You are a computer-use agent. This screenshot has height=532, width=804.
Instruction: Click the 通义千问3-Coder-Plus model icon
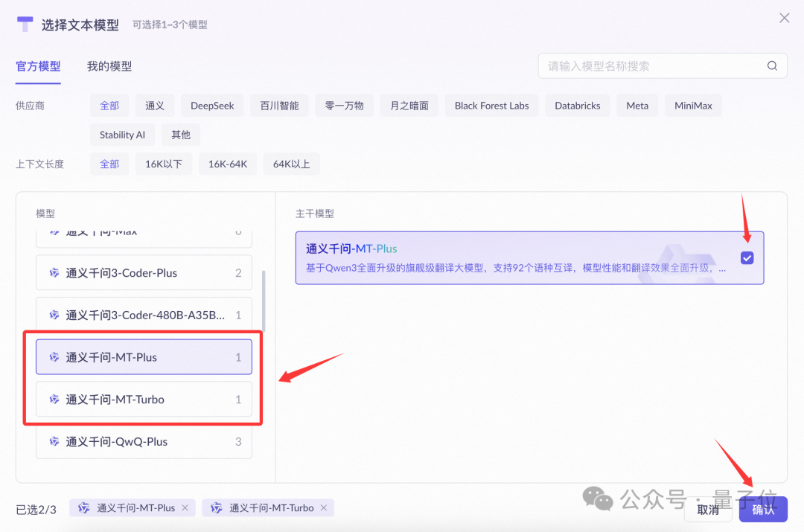[54, 273]
